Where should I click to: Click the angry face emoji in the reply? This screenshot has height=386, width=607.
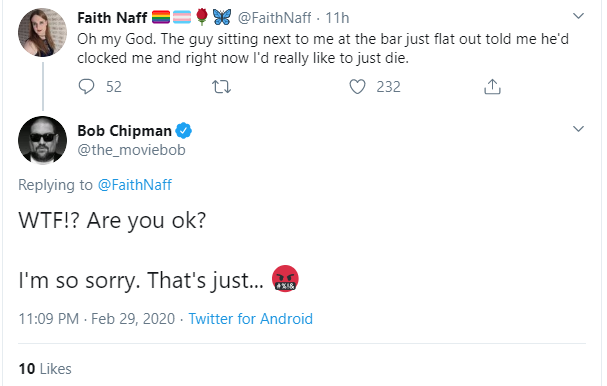(285, 279)
